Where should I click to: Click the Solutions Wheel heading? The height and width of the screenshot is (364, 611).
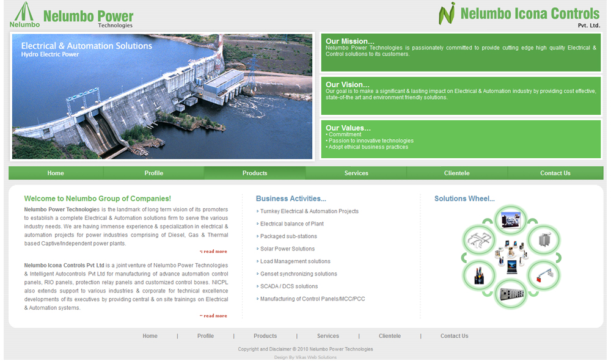[x=464, y=198]
